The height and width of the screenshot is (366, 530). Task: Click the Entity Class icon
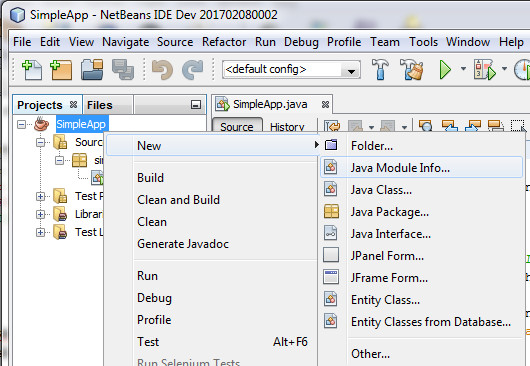(331, 299)
